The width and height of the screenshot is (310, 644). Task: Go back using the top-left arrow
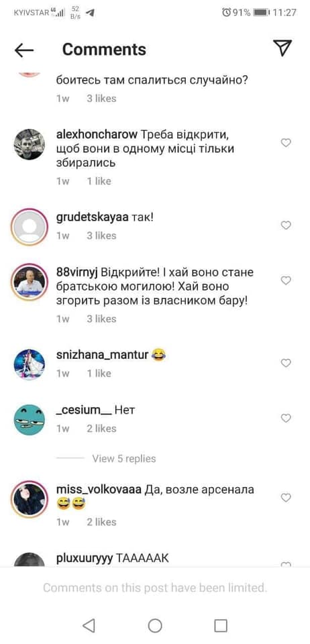[23, 50]
